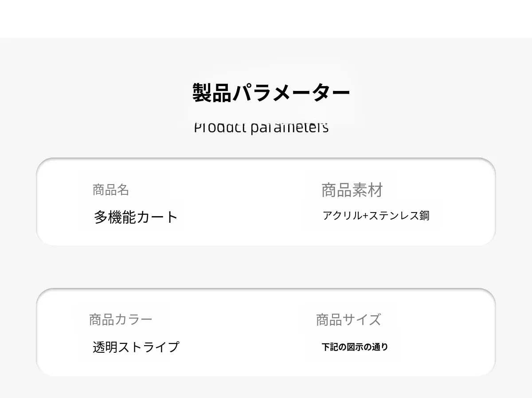
Task: Click the 製品パラメーター heading
Action: 271,93
